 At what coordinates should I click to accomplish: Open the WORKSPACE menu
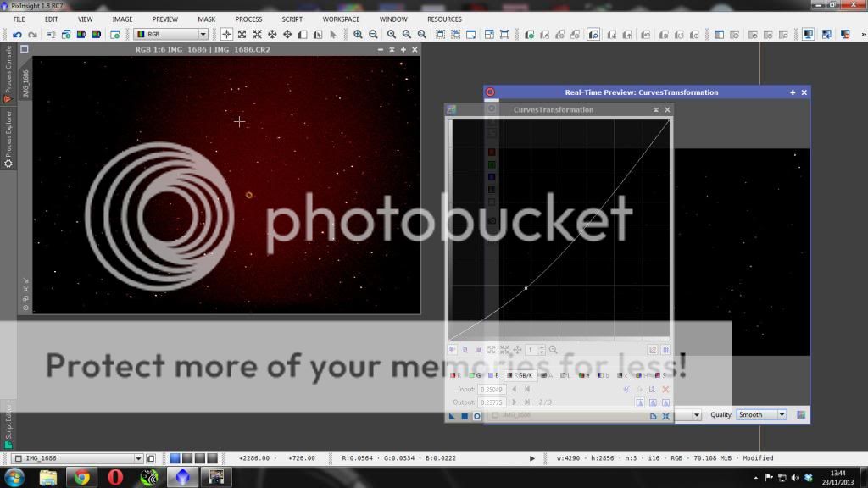coord(341,19)
